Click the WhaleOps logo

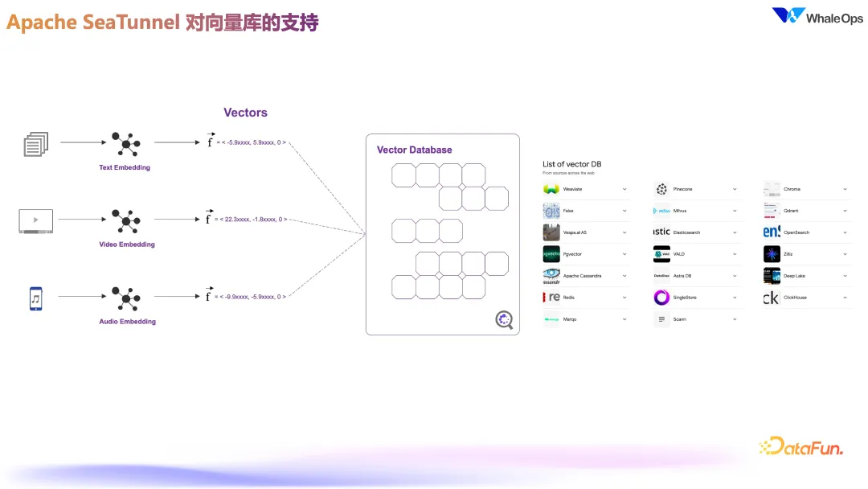(817, 16)
